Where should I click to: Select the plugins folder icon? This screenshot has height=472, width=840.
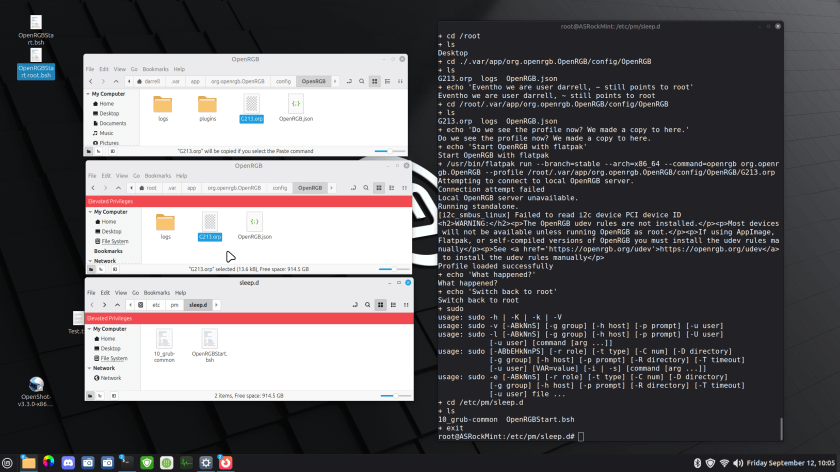208,107
